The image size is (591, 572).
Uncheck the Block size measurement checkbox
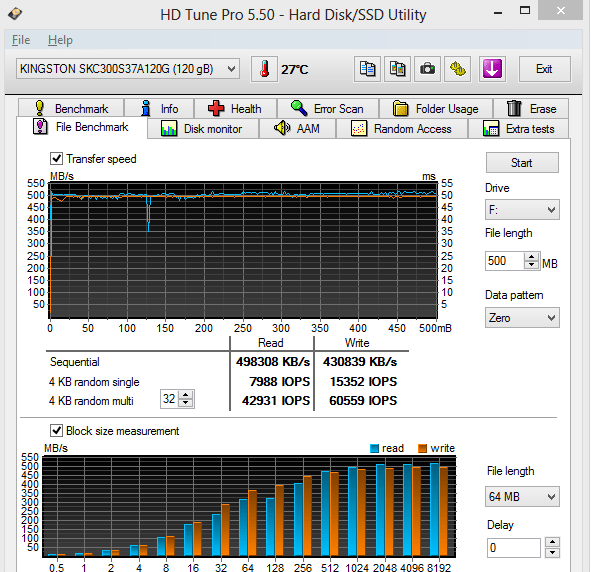coord(57,430)
